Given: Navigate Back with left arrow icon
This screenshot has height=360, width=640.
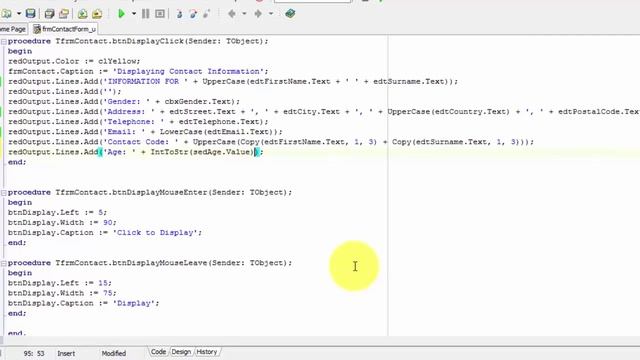Looking at the screenshot, I should coord(232,14).
